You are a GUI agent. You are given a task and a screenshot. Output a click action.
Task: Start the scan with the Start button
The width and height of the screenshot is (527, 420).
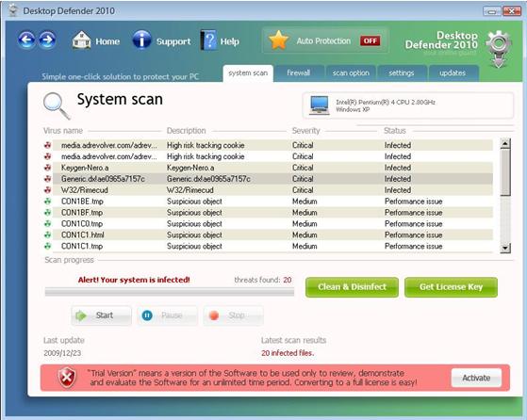tap(101, 315)
